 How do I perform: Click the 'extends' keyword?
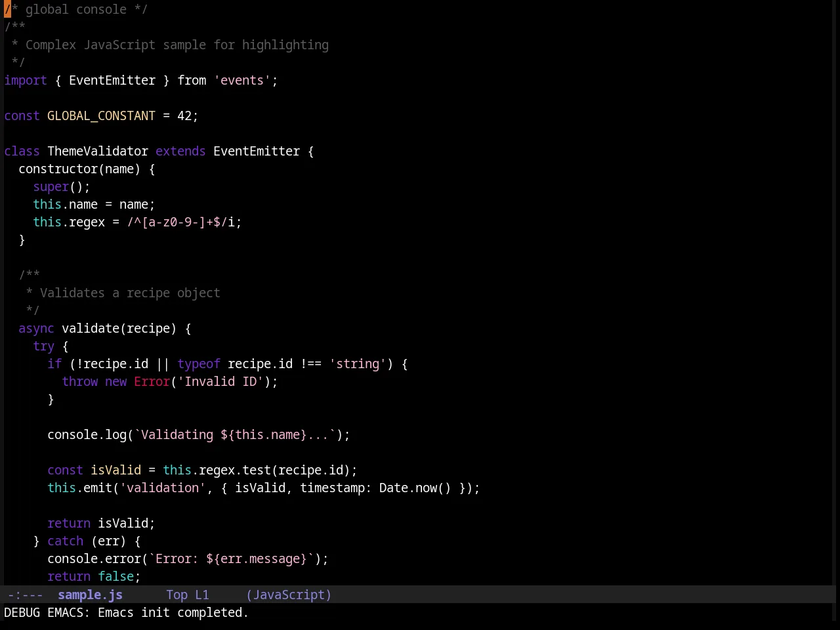pyautogui.click(x=180, y=151)
